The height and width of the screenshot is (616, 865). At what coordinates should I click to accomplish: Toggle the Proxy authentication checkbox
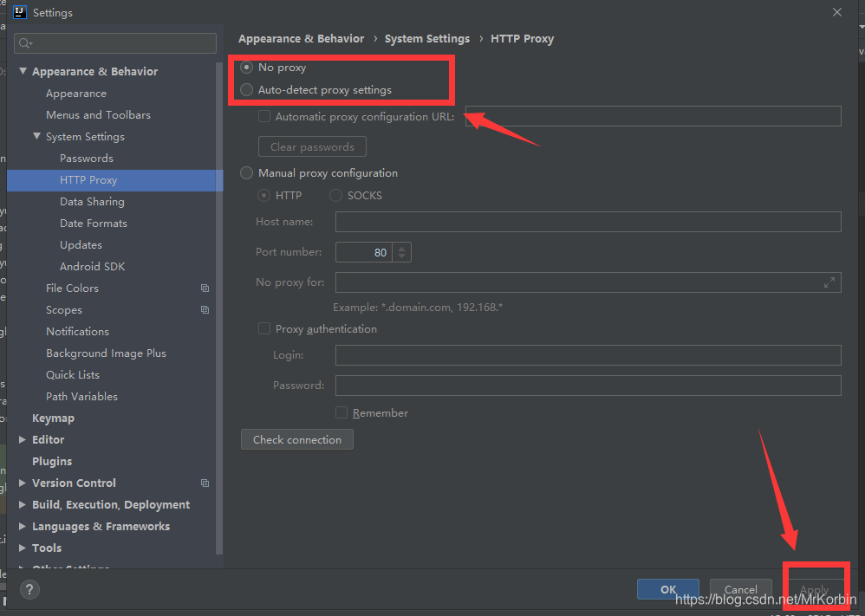point(264,328)
